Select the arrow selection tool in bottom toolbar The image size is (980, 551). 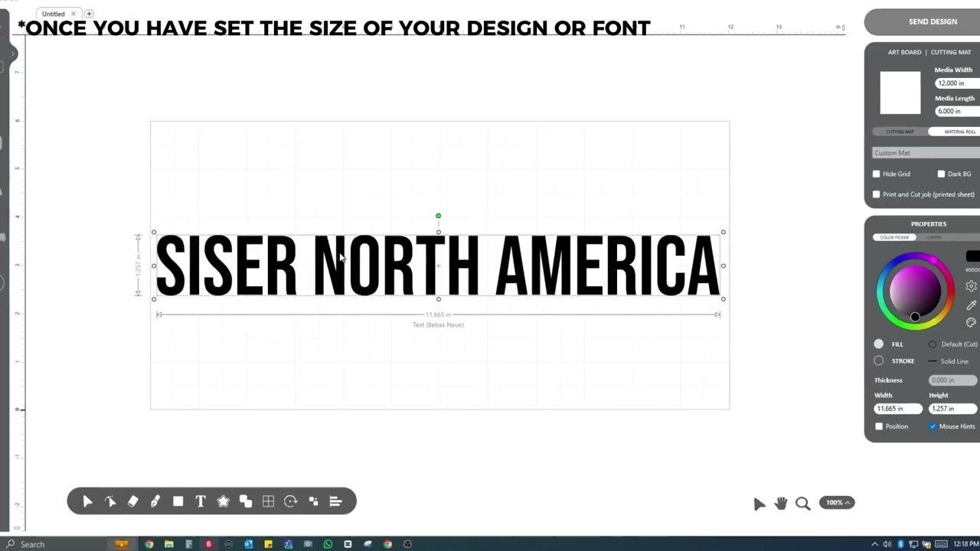tap(87, 501)
